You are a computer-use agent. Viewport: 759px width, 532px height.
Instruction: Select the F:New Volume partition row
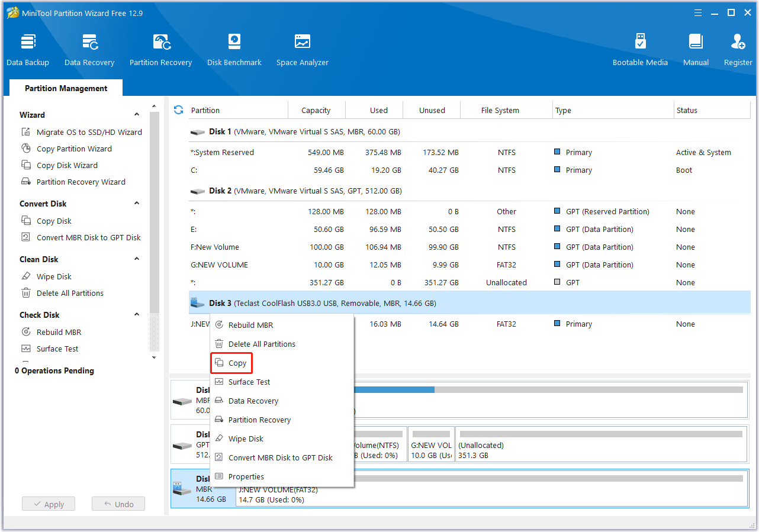click(469, 247)
